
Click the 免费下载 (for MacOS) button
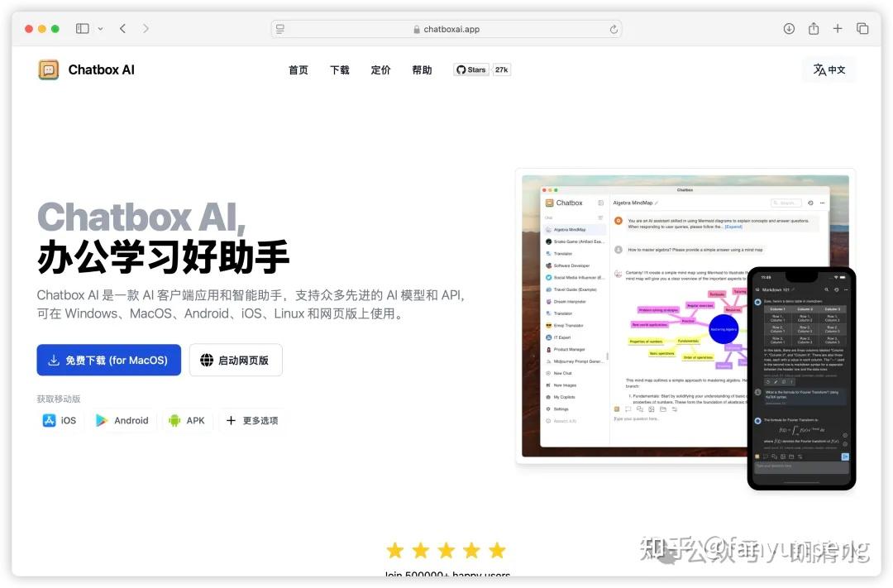(108, 360)
